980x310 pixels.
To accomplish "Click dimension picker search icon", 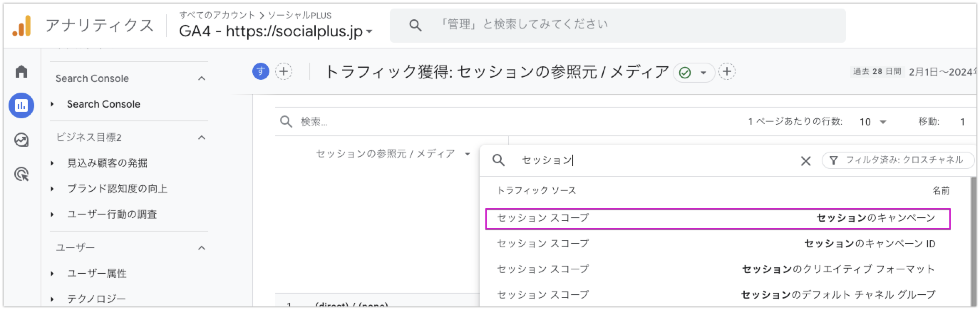I will click(x=498, y=160).
